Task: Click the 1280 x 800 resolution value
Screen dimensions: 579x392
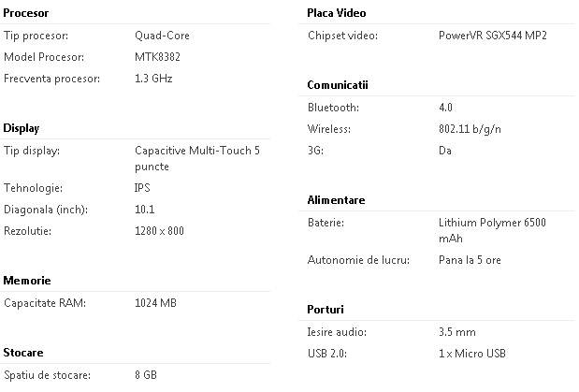Action: pos(160,231)
